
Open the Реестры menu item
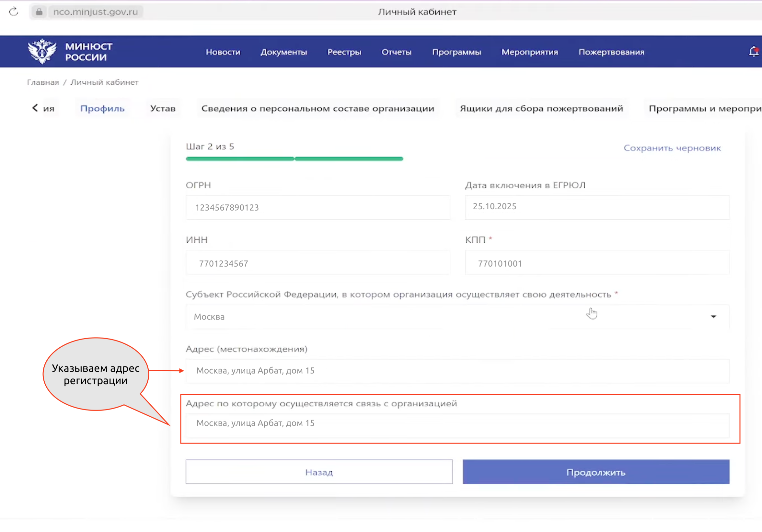pos(344,52)
